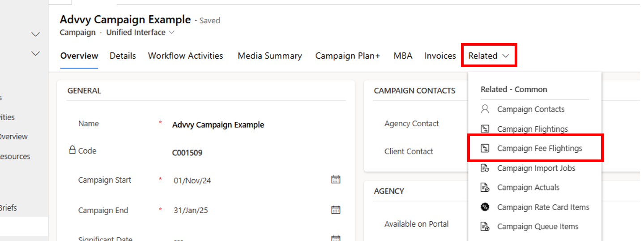
Task: Open the Campaign Start calendar picker
Action: pyautogui.click(x=336, y=180)
